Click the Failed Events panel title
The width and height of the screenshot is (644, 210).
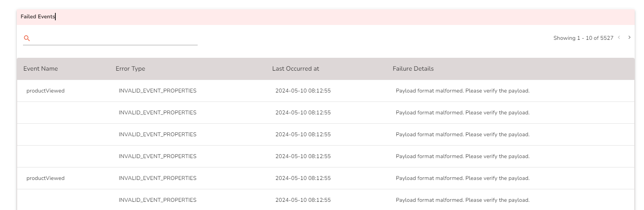pyautogui.click(x=38, y=16)
